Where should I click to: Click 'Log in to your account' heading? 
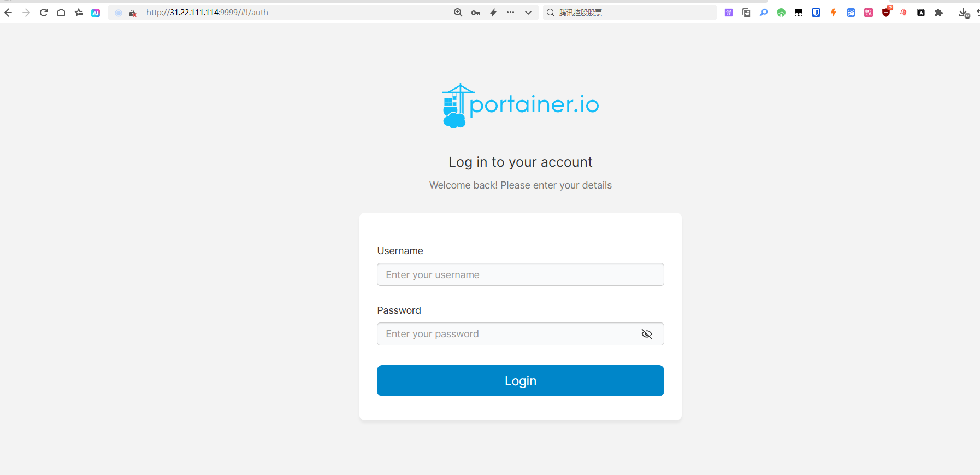521,162
